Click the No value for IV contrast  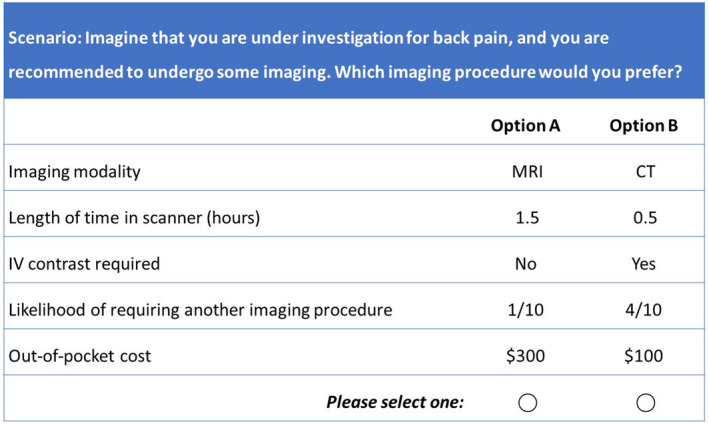point(526,264)
